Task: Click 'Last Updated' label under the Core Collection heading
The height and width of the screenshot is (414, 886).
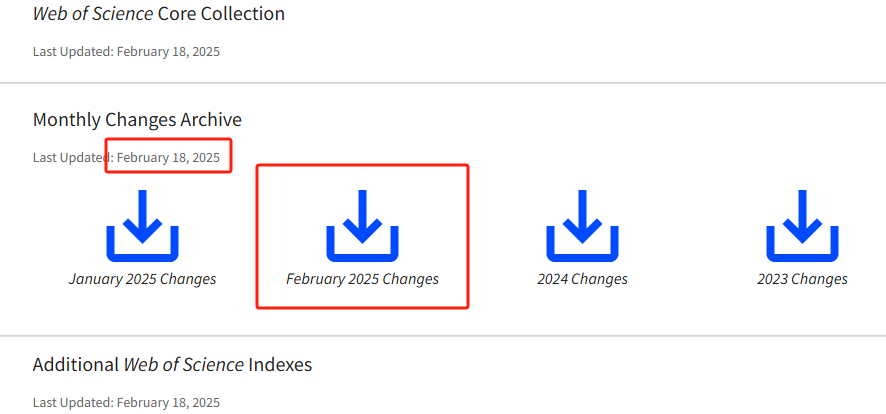Action: (x=71, y=51)
